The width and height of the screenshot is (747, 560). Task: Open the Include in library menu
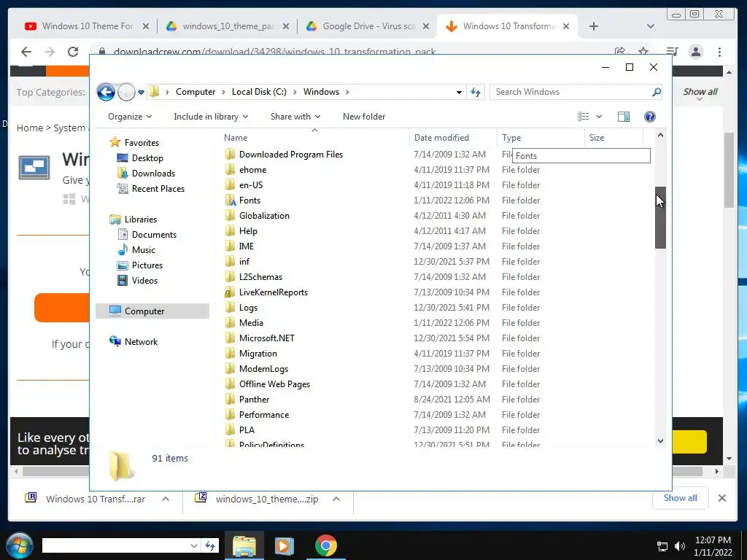(x=211, y=117)
